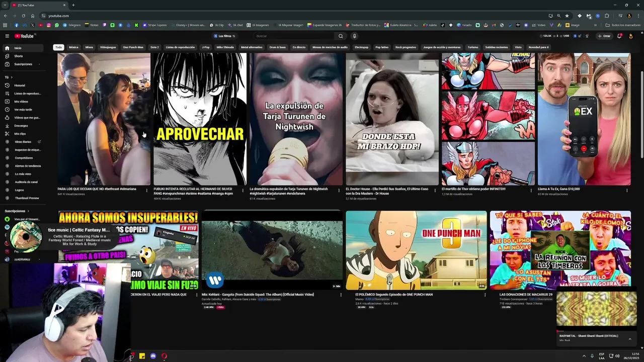This screenshot has height=362, width=644.
Task: Select the Metal alternativo filter chip
Action: pyautogui.click(x=252, y=47)
